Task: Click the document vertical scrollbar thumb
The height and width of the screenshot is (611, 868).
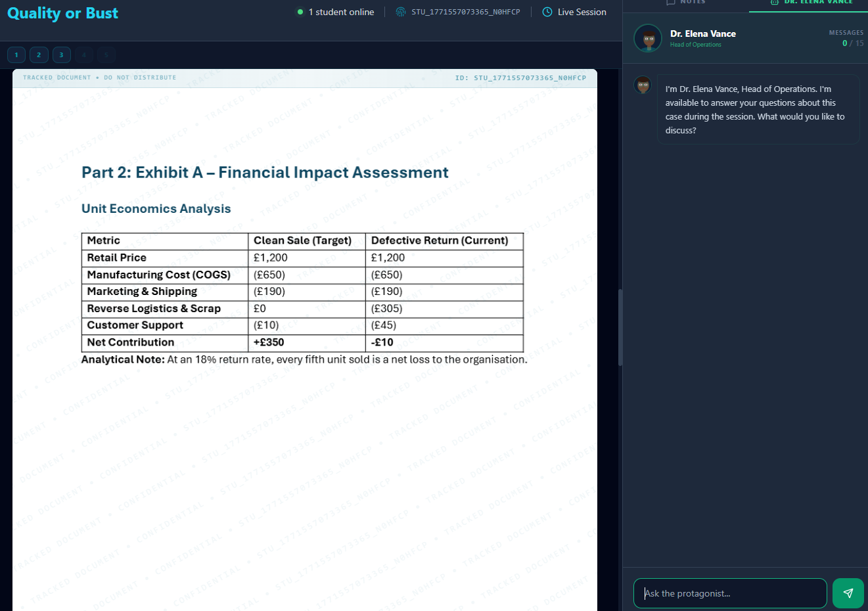Action: pos(620,327)
